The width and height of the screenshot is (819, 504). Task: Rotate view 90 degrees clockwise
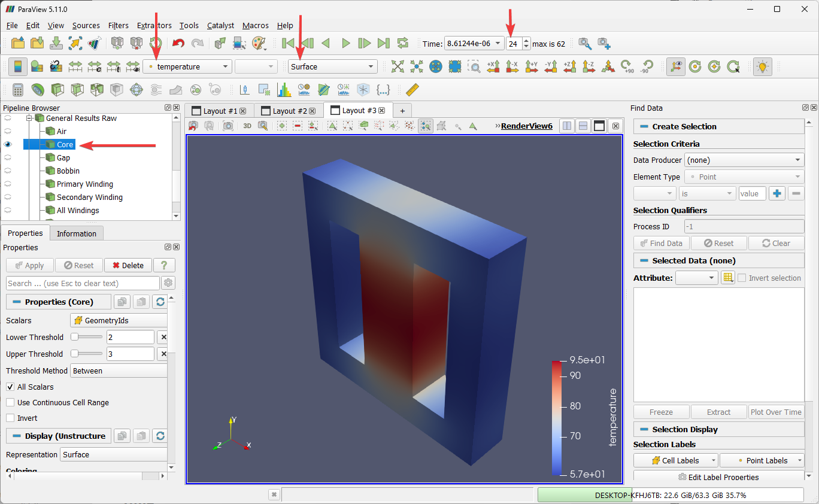tap(627, 66)
